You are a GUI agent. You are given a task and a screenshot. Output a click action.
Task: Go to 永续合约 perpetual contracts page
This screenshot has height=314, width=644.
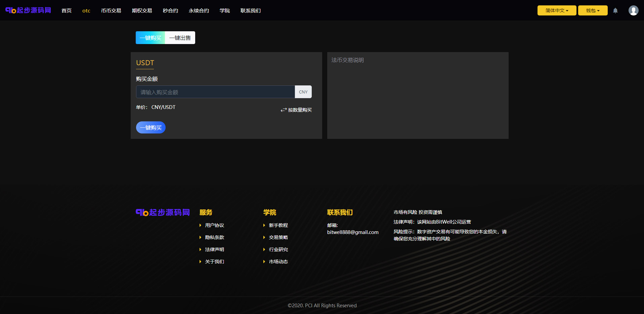click(x=199, y=11)
